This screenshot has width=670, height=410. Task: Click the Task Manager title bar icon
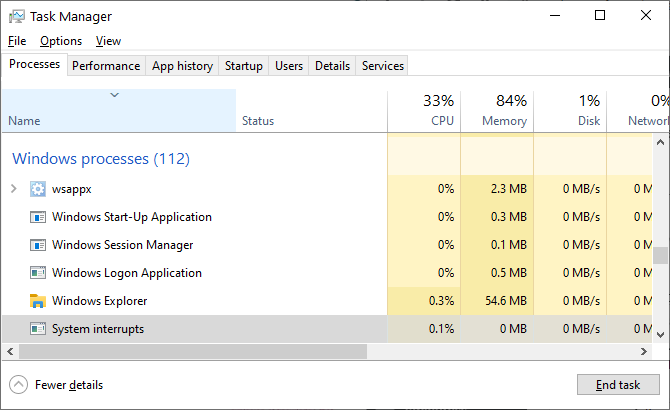[17, 16]
